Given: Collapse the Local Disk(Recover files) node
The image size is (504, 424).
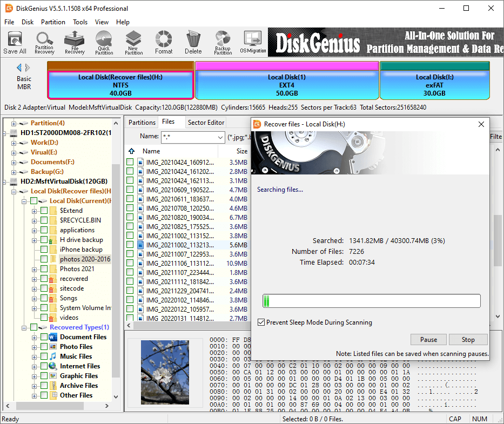Looking at the screenshot, I should coord(14,192).
